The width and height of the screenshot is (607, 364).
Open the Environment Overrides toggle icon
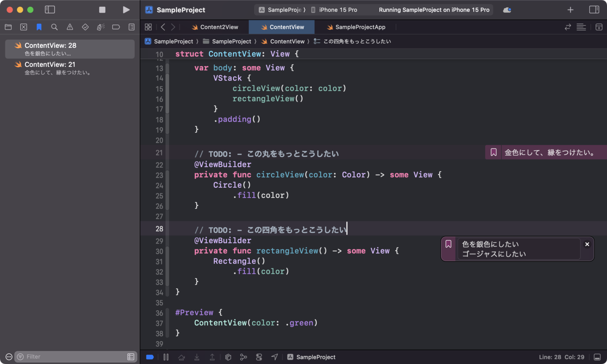(259, 357)
